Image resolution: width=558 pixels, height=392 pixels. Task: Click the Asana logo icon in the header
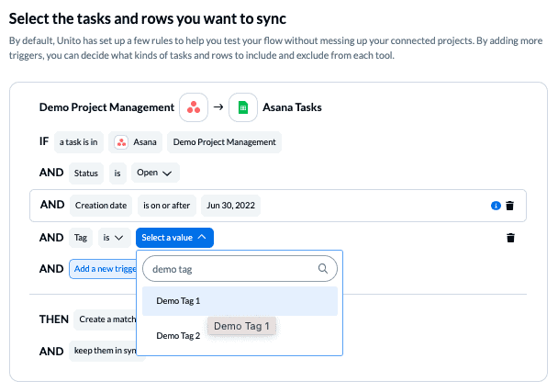(194, 107)
